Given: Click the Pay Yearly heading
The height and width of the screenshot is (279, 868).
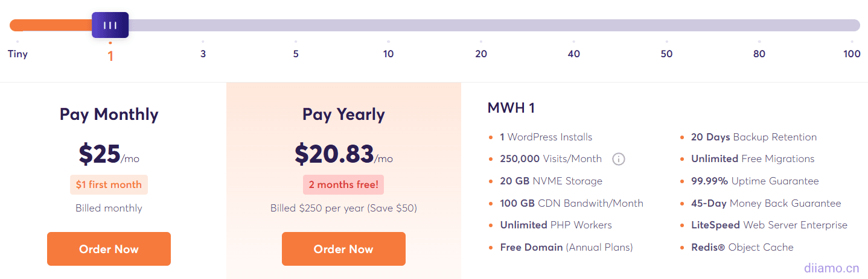Looking at the screenshot, I should click(x=343, y=114).
